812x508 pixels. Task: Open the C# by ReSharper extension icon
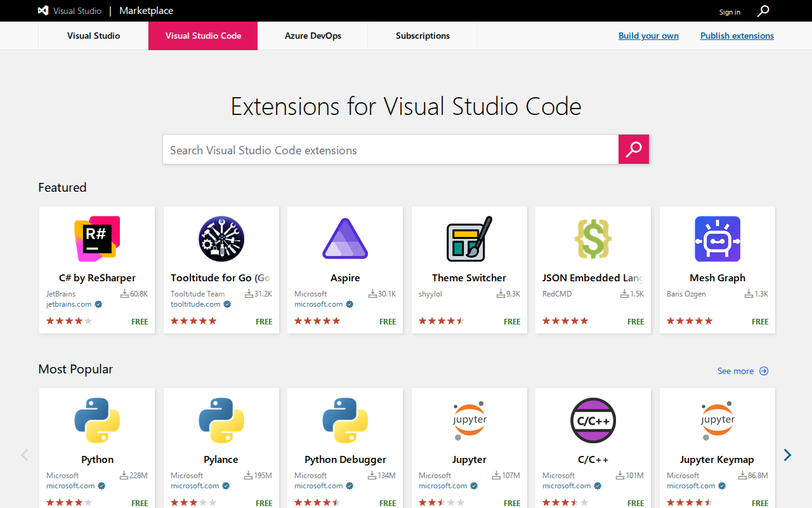(97, 239)
